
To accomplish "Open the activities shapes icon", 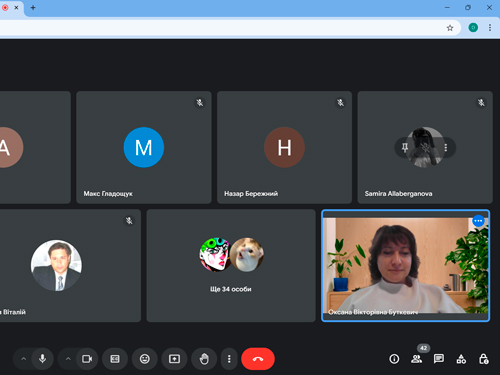I will pyautogui.click(x=461, y=359).
